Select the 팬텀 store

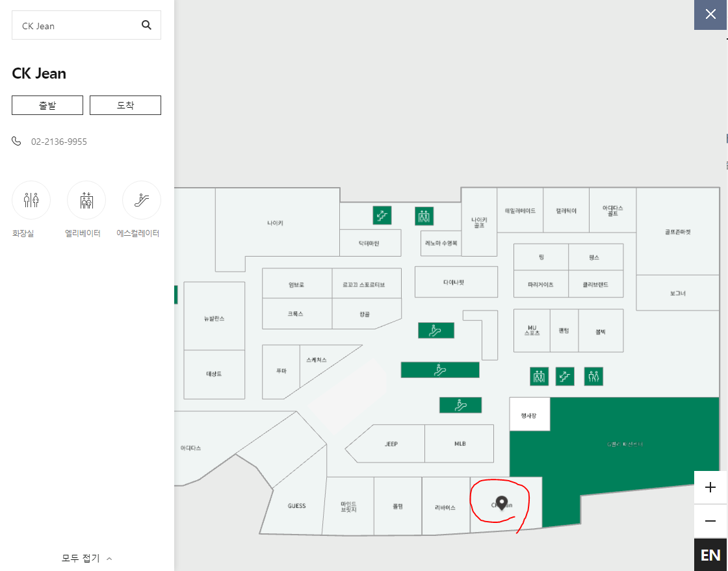[564, 330]
